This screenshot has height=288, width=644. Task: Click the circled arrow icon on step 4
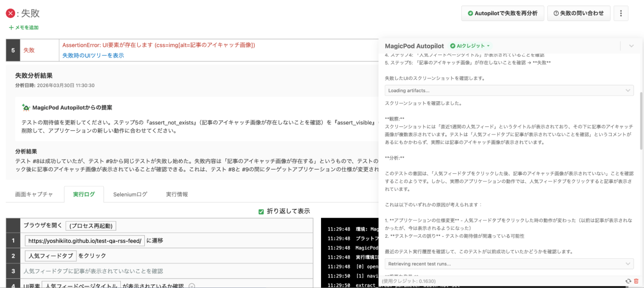pyautogui.click(x=192, y=286)
